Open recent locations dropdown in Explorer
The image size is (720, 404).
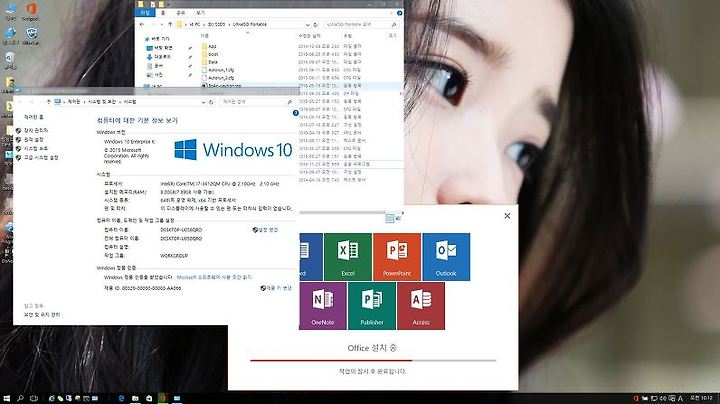161,24
